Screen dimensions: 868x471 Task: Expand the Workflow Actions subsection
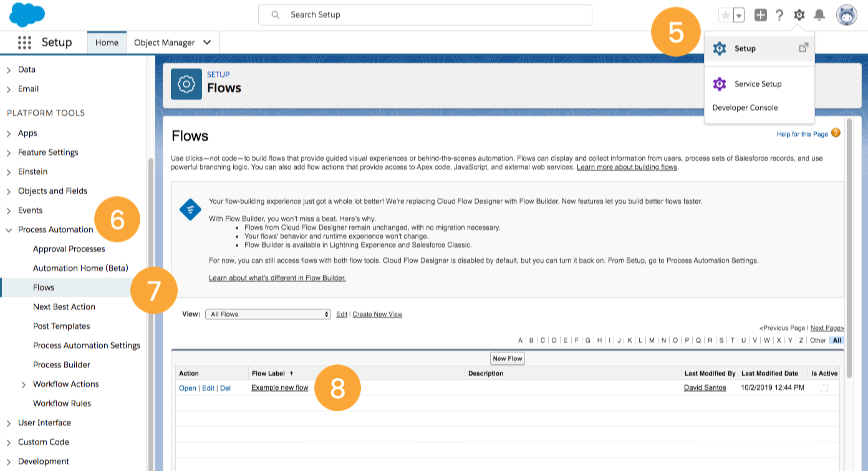[24, 384]
